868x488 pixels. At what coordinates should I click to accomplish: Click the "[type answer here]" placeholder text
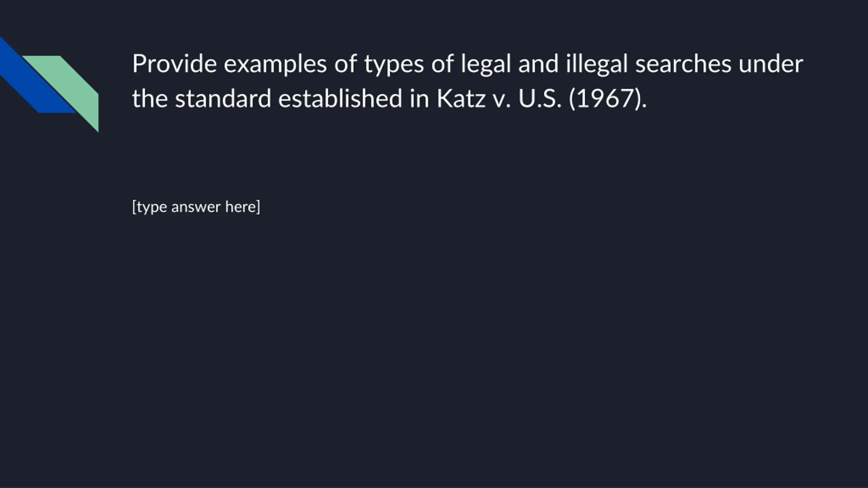(x=196, y=207)
